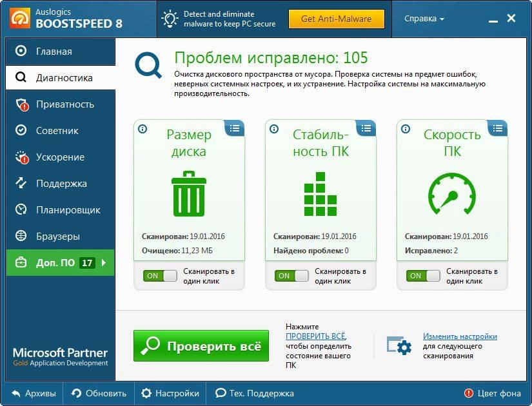Image resolution: width=532 pixels, height=406 pixels.
Task: Open the Приватность section
Action: (61, 104)
